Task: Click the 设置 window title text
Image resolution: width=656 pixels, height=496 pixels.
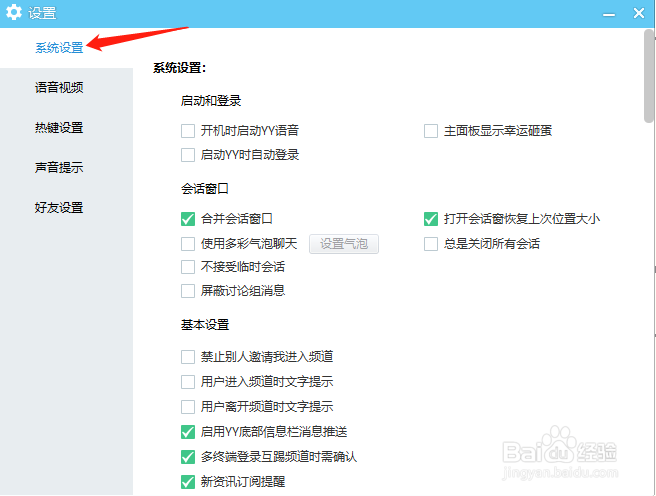Action: tap(42, 13)
